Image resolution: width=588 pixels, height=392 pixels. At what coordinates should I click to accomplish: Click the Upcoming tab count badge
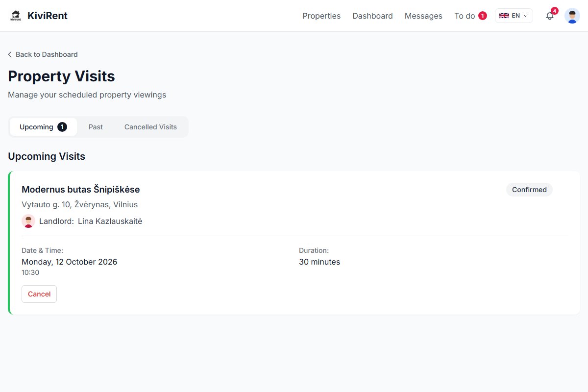[62, 127]
